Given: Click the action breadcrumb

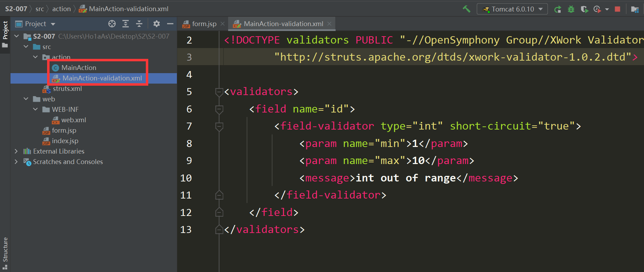Looking at the screenshot, I should point(61,9).
